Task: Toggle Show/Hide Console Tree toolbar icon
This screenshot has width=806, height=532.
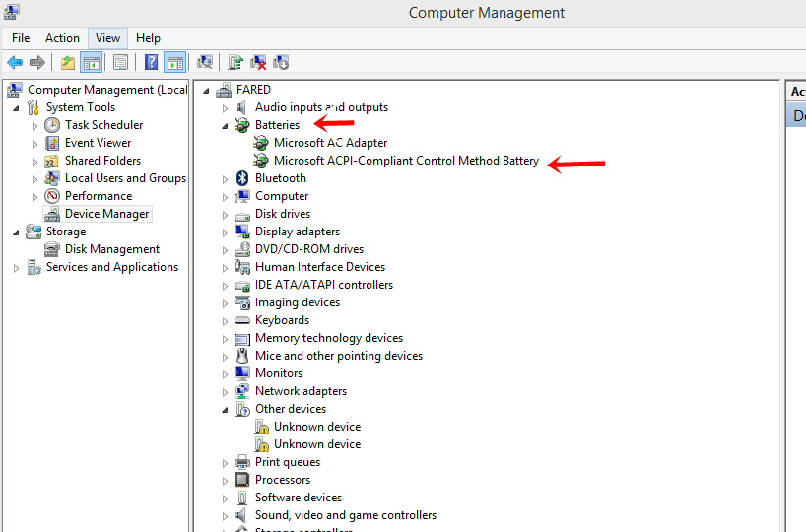Action: [91, 63]
